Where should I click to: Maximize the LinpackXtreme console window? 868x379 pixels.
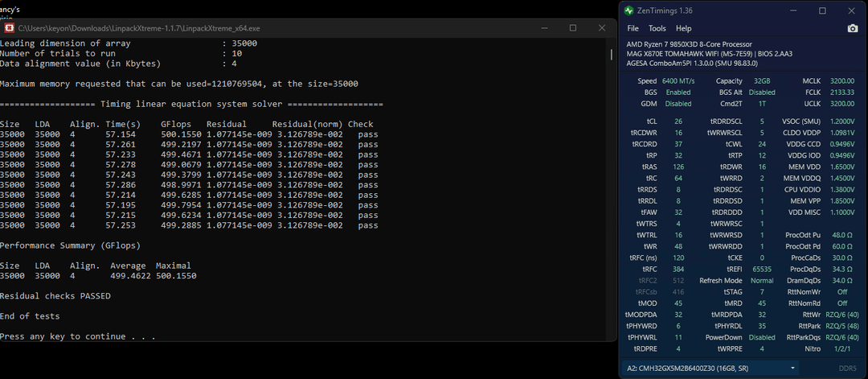pyautogui.click(x=572, y=27)
